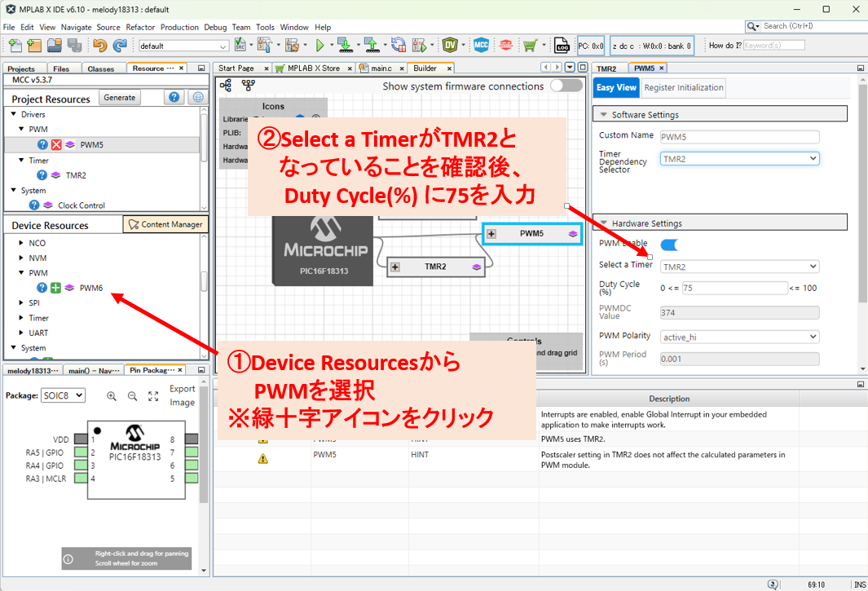
Task: Switch to the Register Initialization tab
Action: pos(683,88)
